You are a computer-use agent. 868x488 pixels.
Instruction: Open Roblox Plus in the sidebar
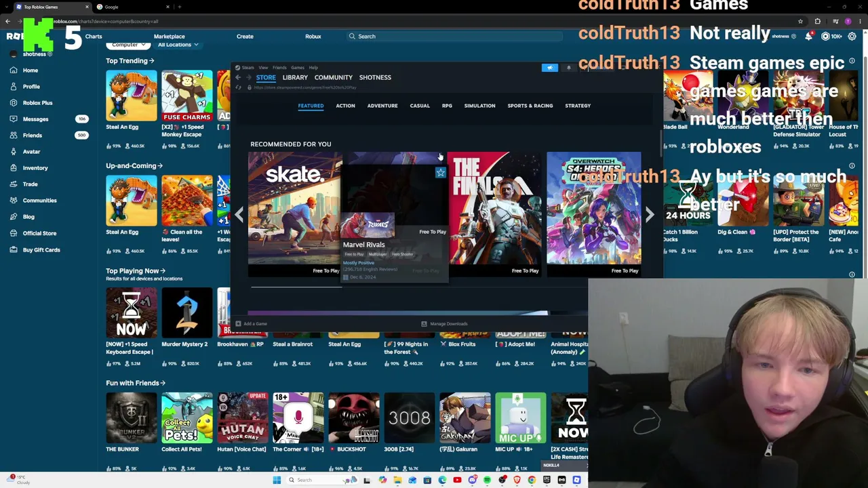(37, 102)
